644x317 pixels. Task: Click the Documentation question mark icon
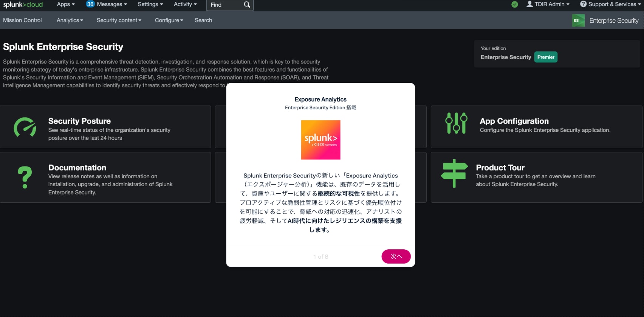(25, 177)
